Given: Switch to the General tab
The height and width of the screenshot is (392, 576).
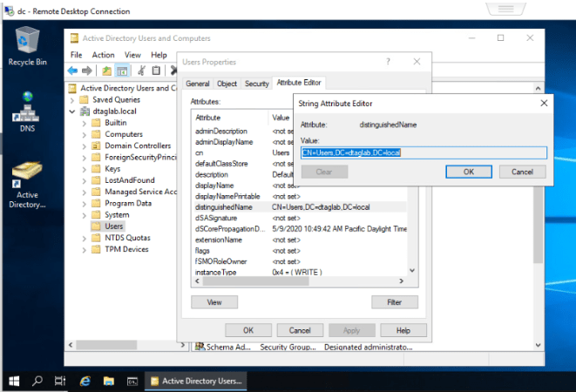Looking at the screenshot, I should [x=197, y=84].
